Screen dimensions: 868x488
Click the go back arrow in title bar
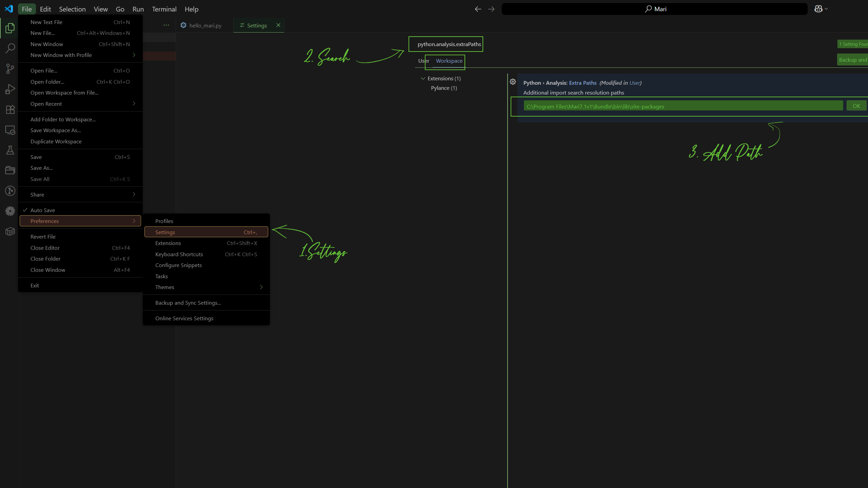click(478, 9)
